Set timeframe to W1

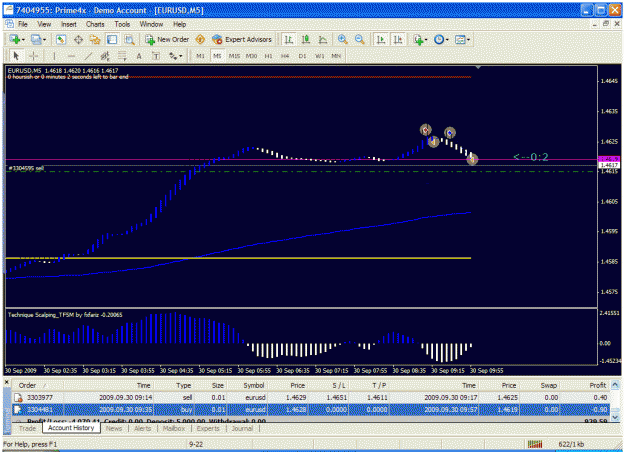pyautogui.click(x=319, y=56)
